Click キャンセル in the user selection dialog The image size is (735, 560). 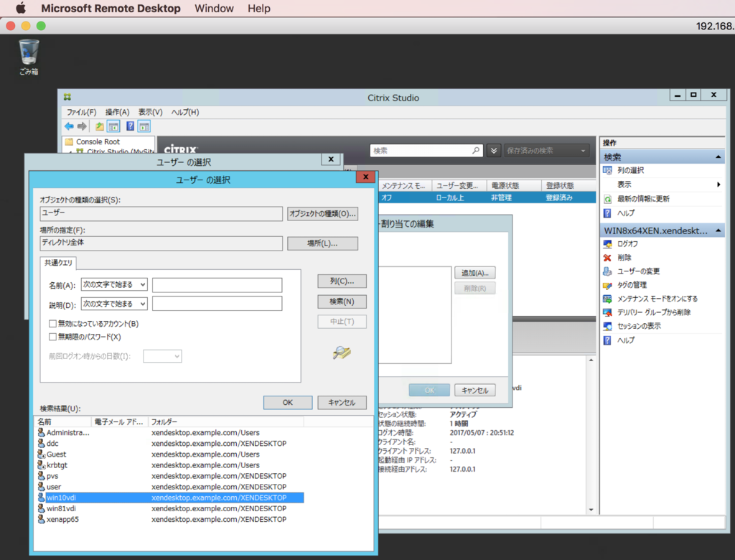point(342,403)
